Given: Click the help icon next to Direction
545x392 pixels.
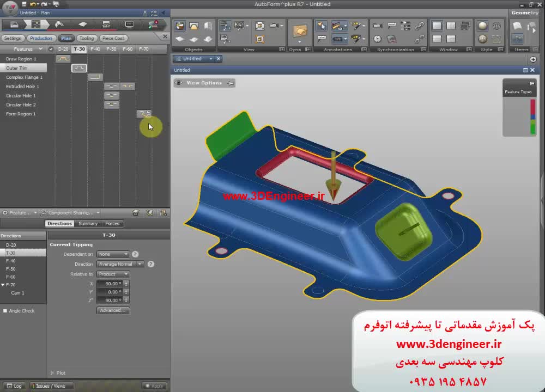Looking at the screenshot, I should tap(151, 264).
